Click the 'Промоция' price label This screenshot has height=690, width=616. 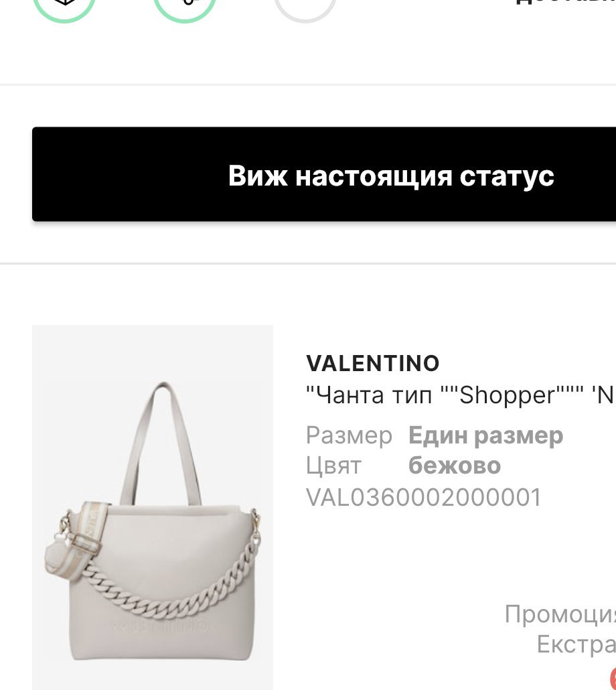coord(560,614)
